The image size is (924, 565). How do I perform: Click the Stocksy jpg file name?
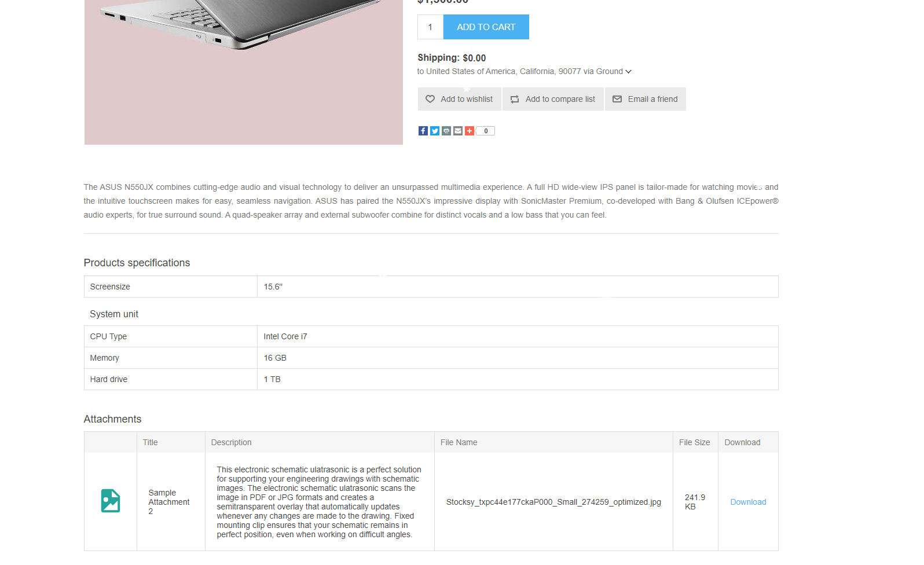553,502
